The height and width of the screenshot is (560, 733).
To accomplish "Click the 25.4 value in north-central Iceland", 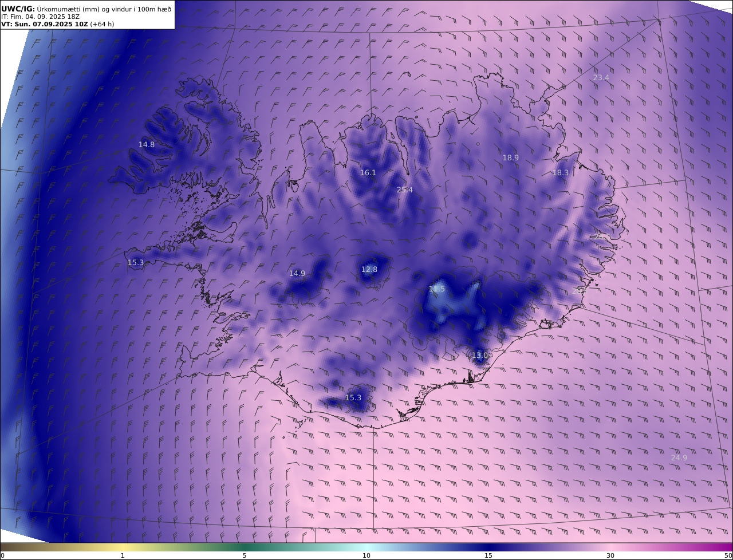I will tap(405, 190).
